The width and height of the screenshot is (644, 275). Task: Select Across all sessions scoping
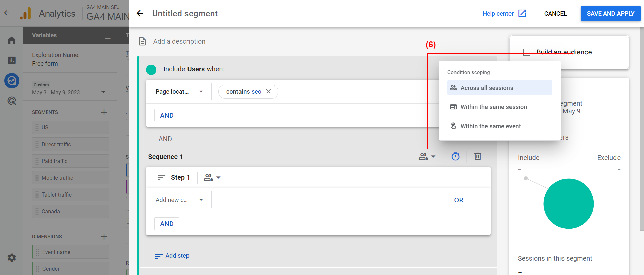coord(500,88)
